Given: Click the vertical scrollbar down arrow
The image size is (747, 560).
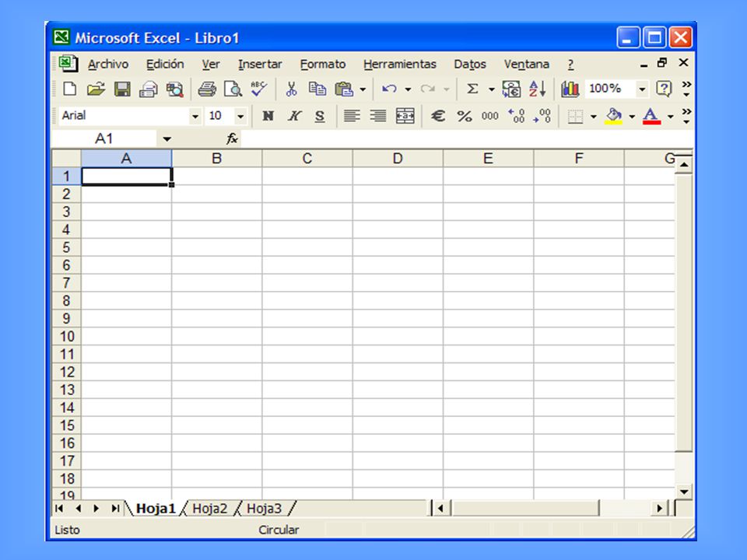Looking at the screenshot, I should 684,492.
